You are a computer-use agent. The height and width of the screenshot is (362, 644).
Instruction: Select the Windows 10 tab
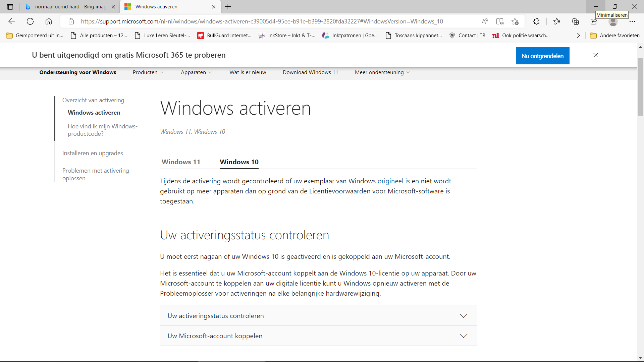pos(239,162)
